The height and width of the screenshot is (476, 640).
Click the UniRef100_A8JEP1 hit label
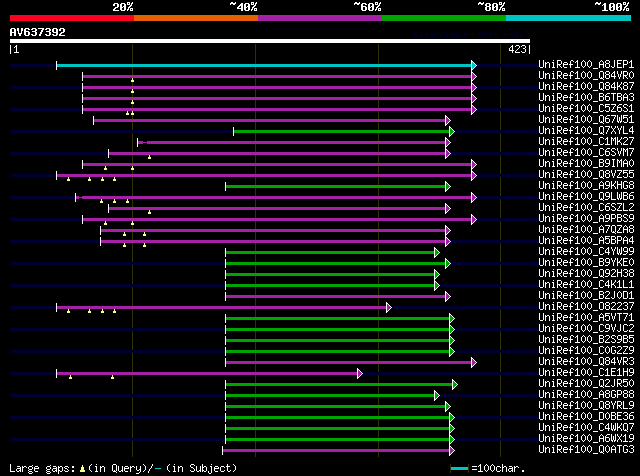point(586,65)
